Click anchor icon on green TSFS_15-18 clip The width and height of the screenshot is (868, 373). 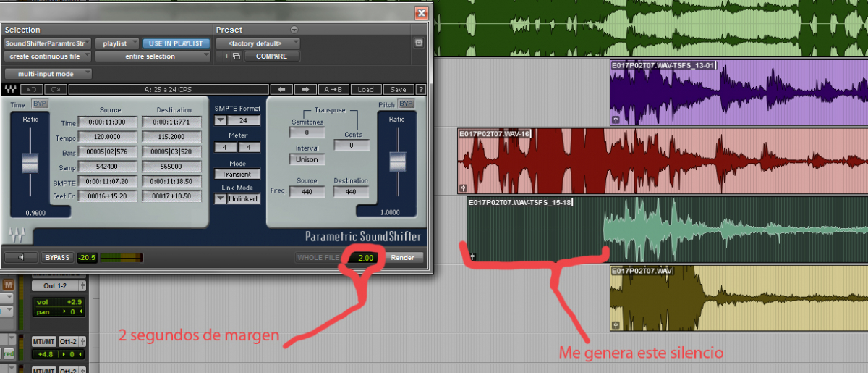point(472,256)
